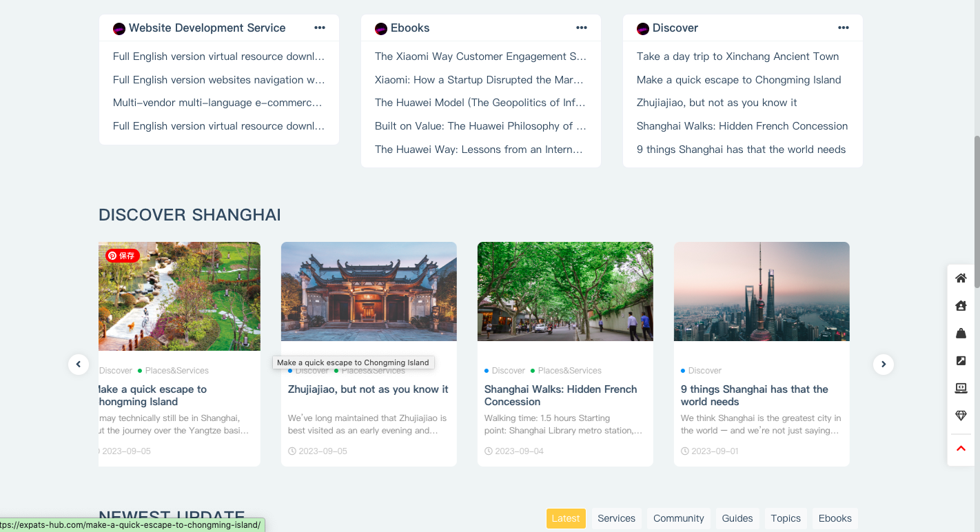Select the Guides filter option
The width and height of the screenshot is (980, 532).
pos(737,518)
